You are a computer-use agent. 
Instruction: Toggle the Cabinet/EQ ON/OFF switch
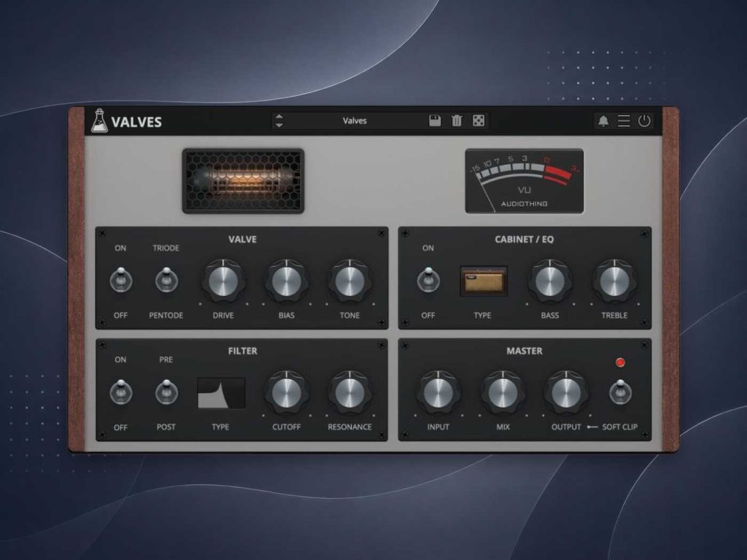(x=427, y=279)
